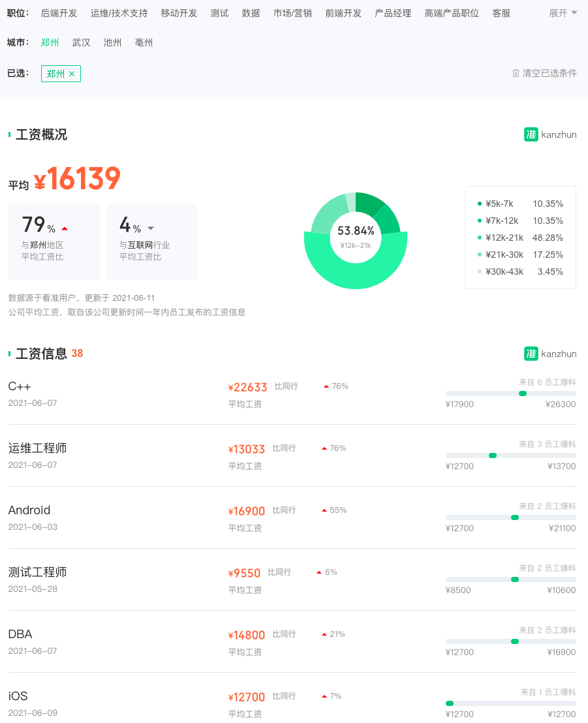
Task: Switch city filter to 武汉
Action: coord(81,42)
